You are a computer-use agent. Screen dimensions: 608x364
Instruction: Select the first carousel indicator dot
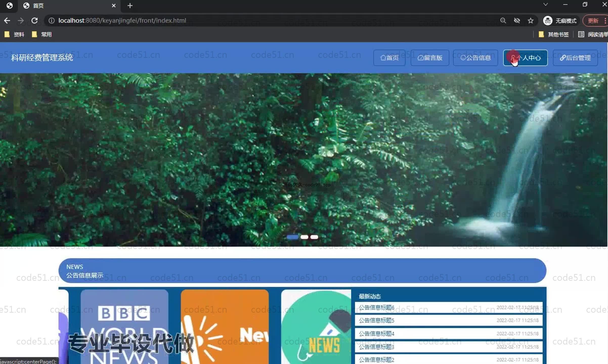point(292,237)
